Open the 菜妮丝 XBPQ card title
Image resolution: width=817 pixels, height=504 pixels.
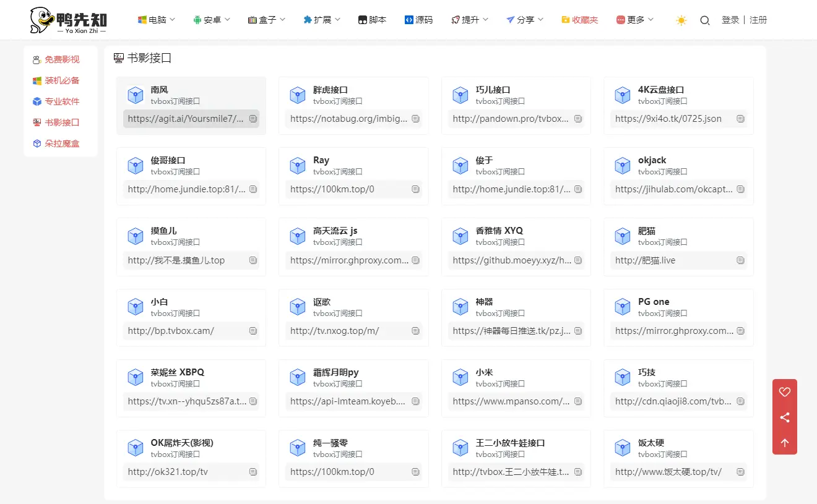click(178, 372)
